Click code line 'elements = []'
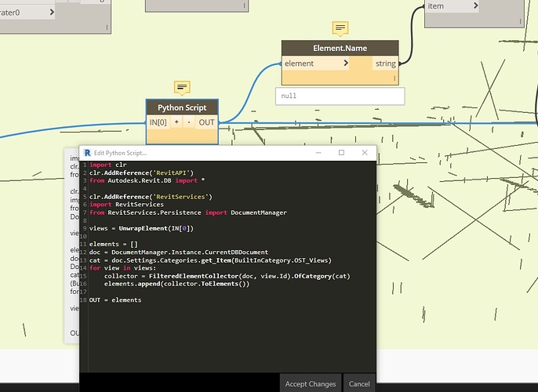Image resolution: width=538 pixels, height=392 pixels. (x=113, y=244)
